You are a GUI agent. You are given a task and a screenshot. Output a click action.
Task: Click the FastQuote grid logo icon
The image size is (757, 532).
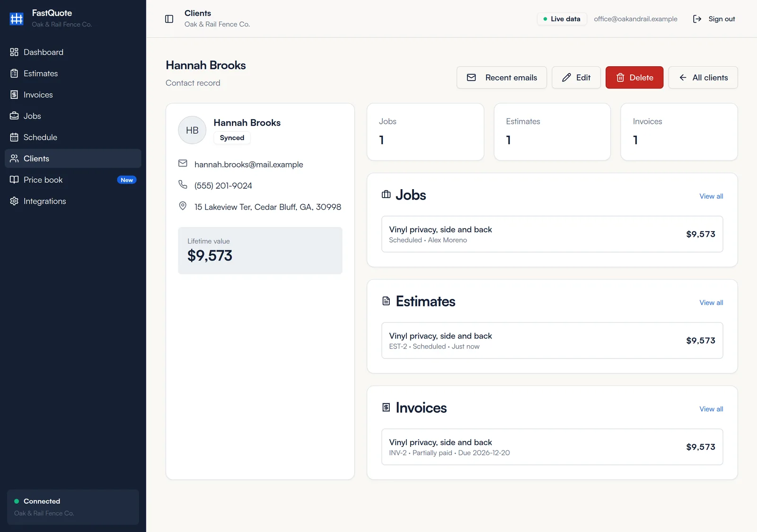[x=17, y=18]
